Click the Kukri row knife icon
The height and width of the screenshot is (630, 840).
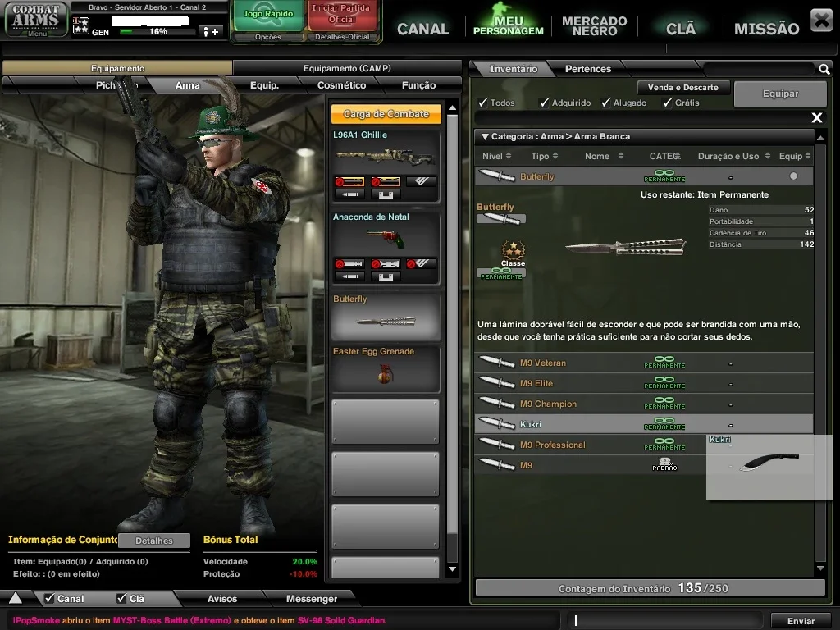click(496, 424)
